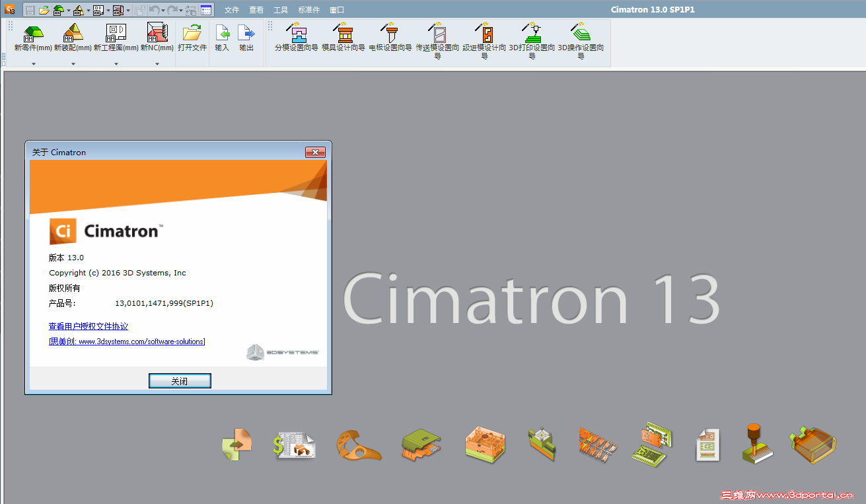Click the title bar text Cimatron 13.0 SP1P1
Screen dimensions: 866x504
653,10
